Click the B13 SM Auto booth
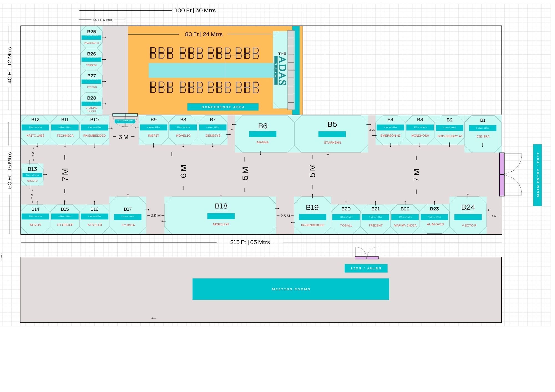Image resolution: width=555 pixels, height=392 pixels. [32, 175]
